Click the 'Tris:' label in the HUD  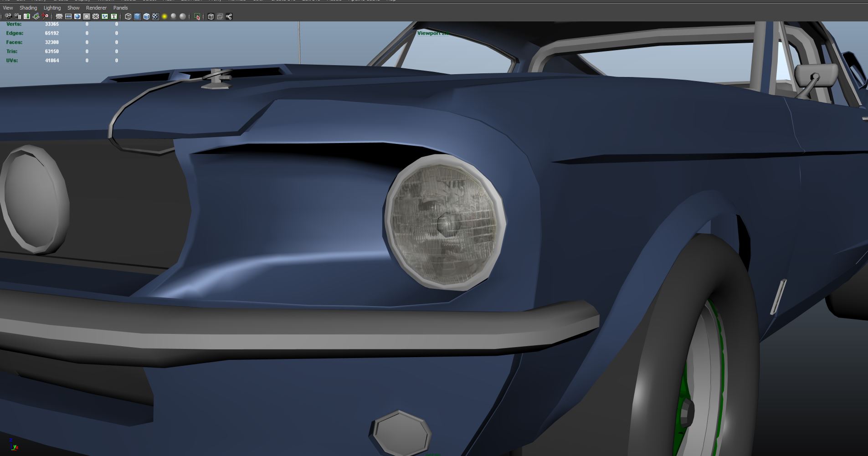[11, 51]
